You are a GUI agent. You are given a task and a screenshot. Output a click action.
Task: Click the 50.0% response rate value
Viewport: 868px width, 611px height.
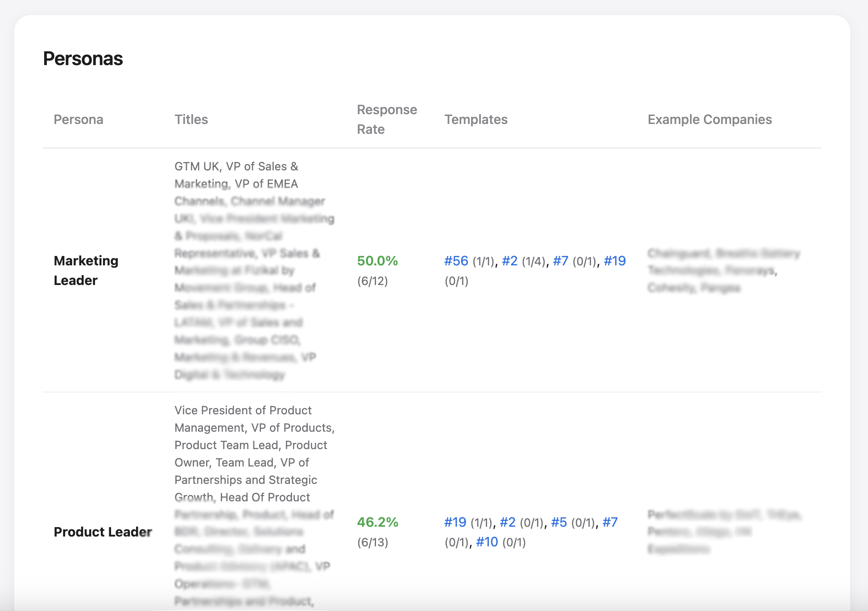[377, 261]
